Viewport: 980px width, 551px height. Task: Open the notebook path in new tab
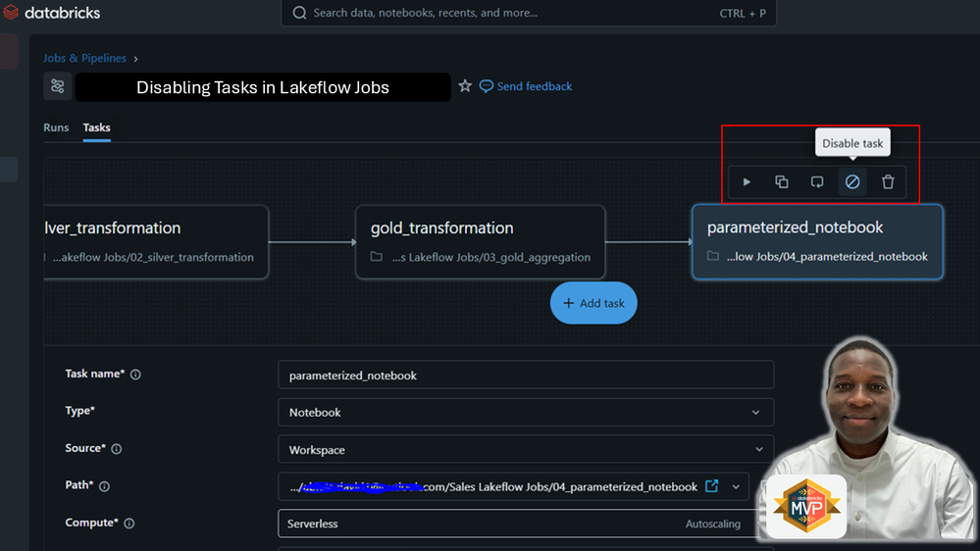711,486
